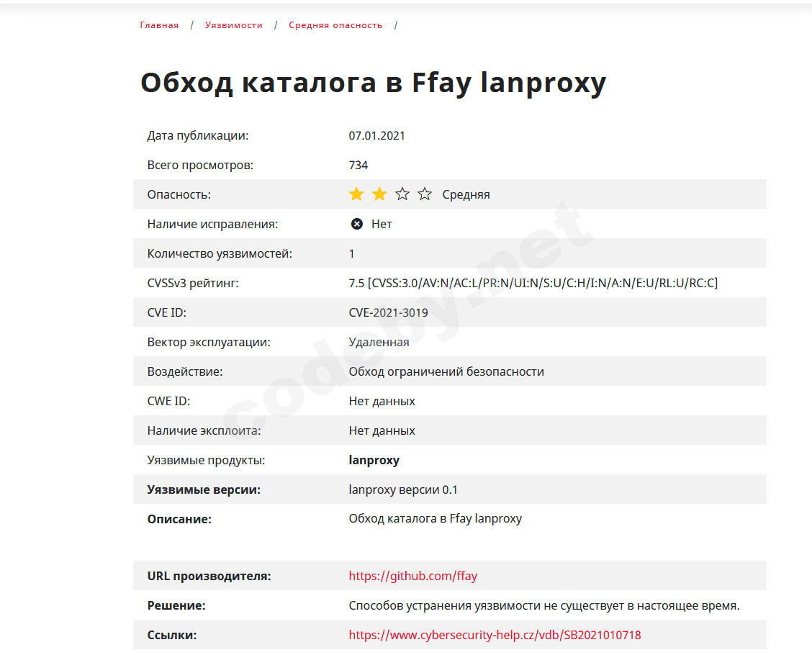This screenshot has width=812, height=655.
Task: Select the publication date 07.01.2021
Action: point(376,135)
